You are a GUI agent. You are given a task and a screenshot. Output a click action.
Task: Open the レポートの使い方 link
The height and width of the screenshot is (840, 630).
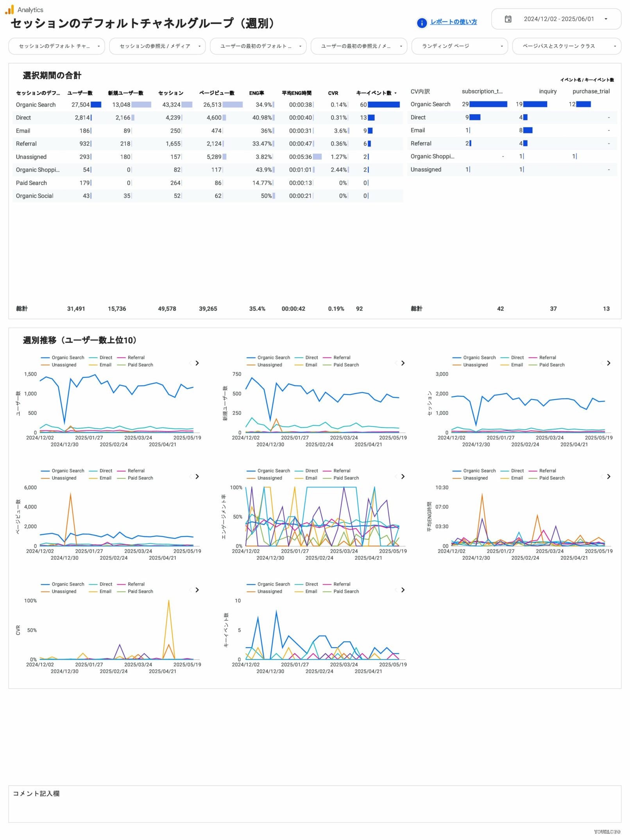(453, 22)
